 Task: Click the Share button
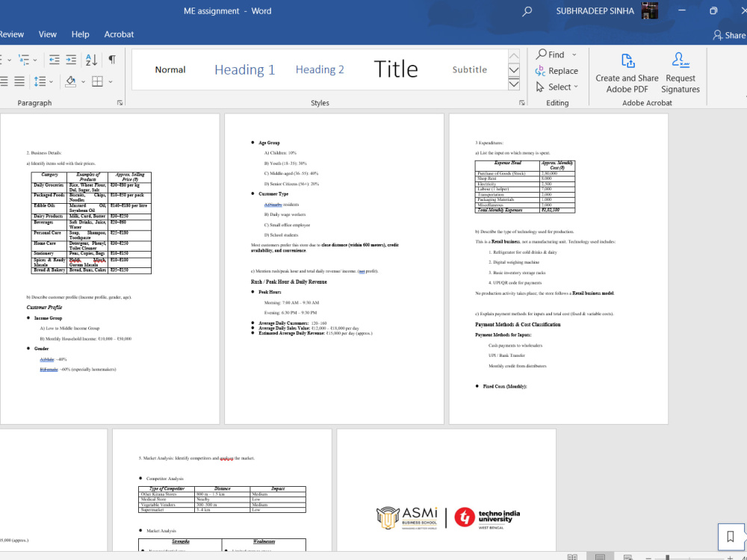729,35
